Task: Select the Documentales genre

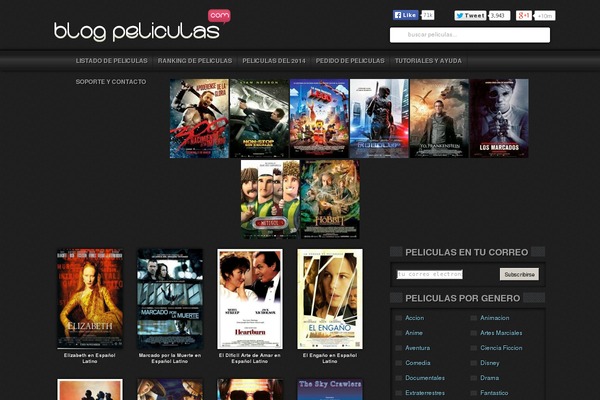Action: pyautogui.click(x=425, y=378)
